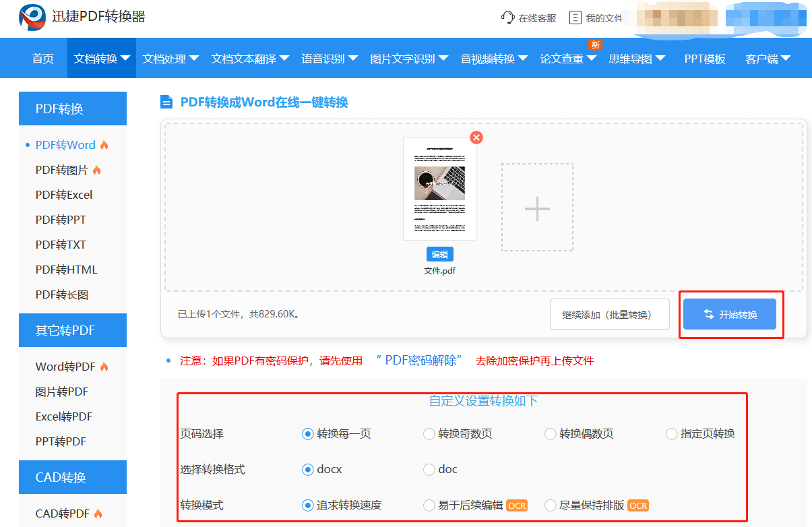Open PPT模板 in navigation bar
812x527 pixels.
[705, 59]
